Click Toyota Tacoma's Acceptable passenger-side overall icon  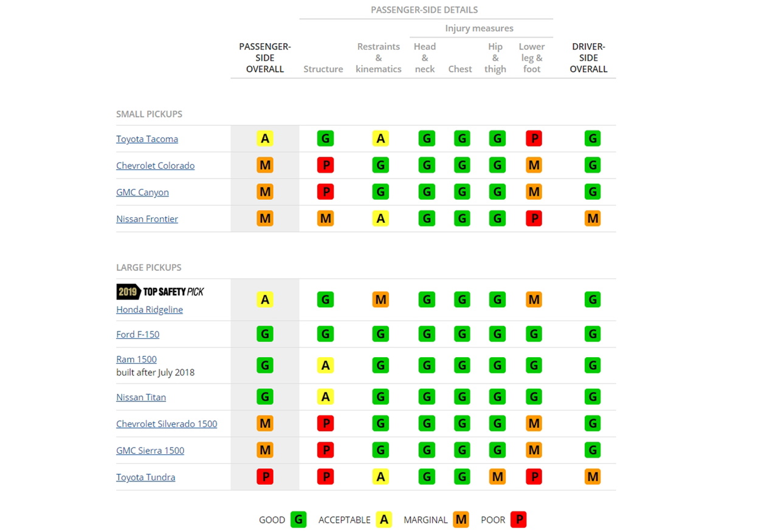tap(265, 139)
